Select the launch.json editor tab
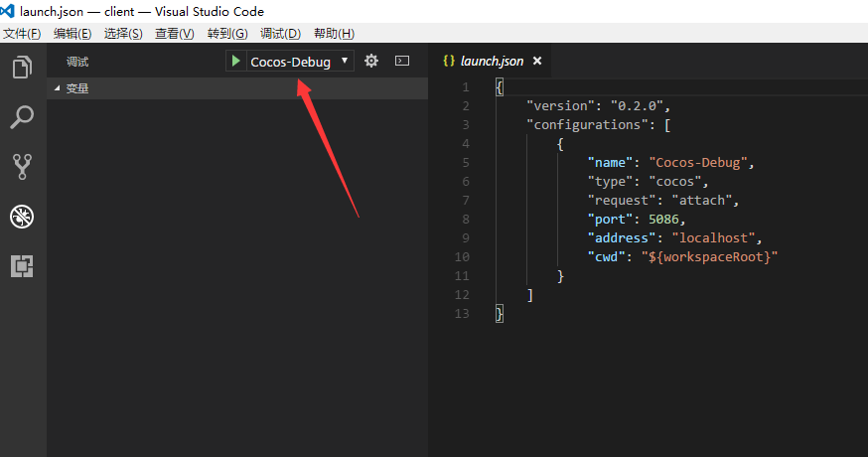The width and height of the screenshot is (868, 457). 492,61
